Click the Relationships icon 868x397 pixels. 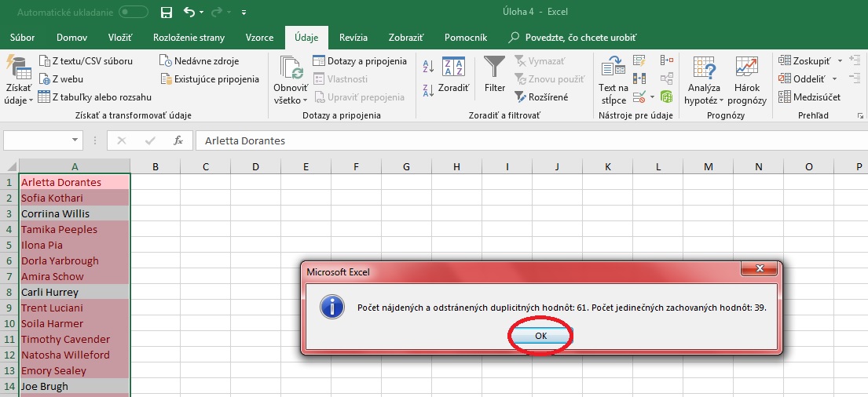point(666,78)
